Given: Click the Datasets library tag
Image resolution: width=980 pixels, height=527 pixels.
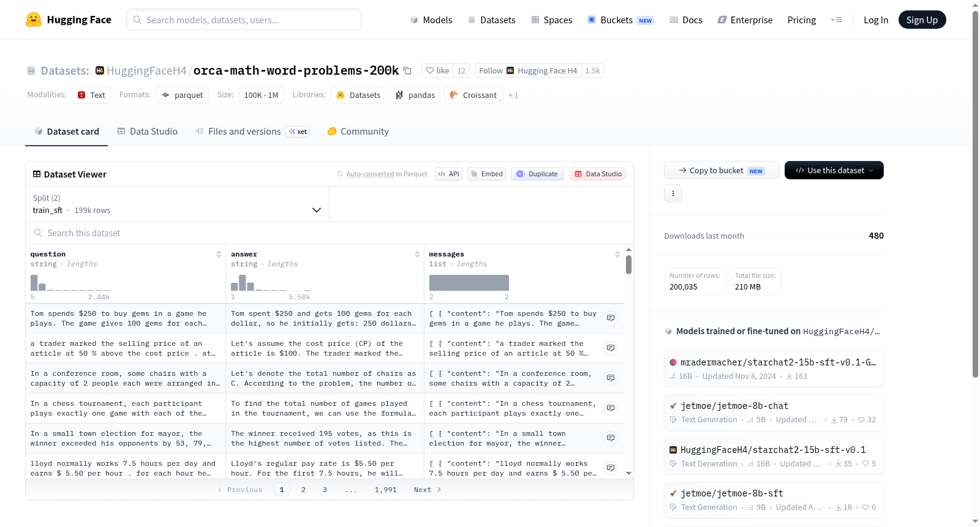Looking at the screenshot, I should 358,95.
